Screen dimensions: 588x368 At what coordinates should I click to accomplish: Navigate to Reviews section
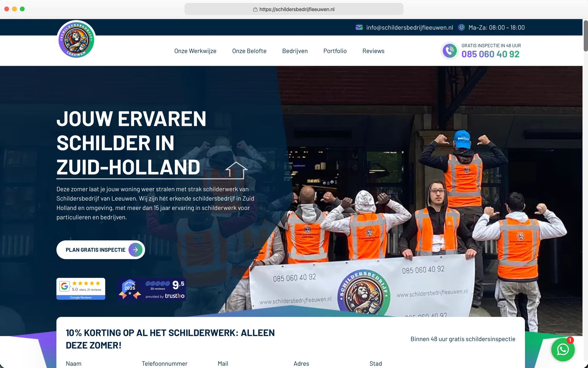coord(373,51)
